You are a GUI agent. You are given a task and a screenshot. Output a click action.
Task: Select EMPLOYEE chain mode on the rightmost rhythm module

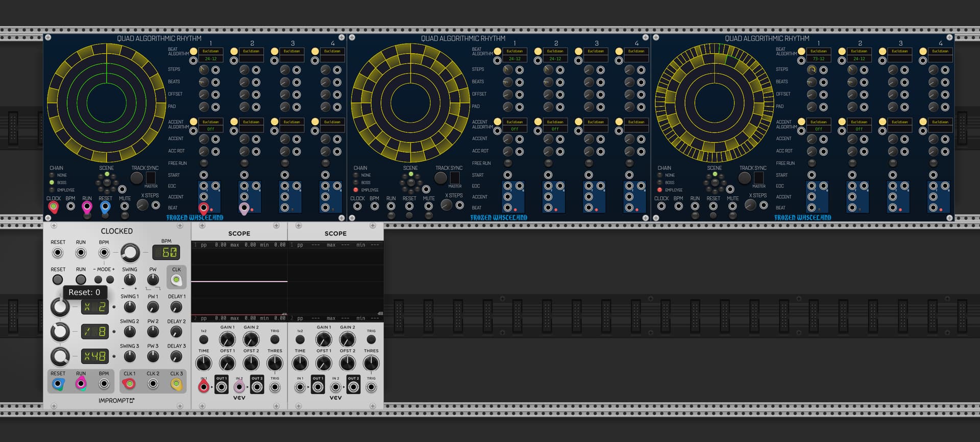659,190
